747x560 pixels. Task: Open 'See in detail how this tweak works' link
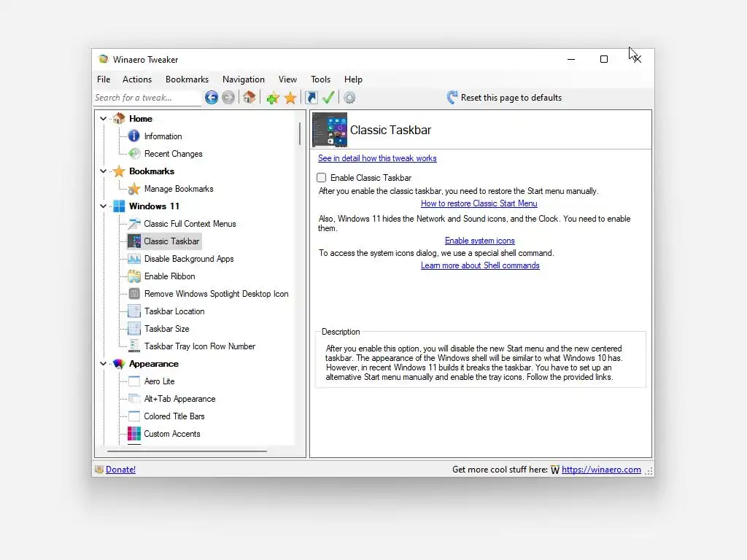377,158
